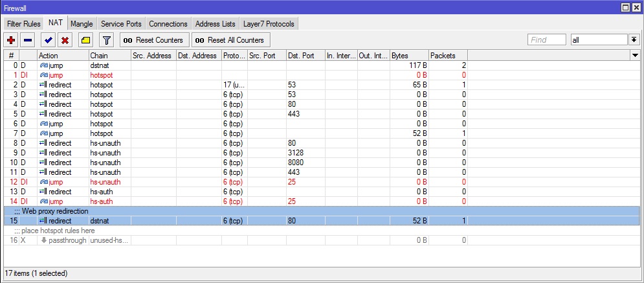Sort by Src. Address column header

153,56
